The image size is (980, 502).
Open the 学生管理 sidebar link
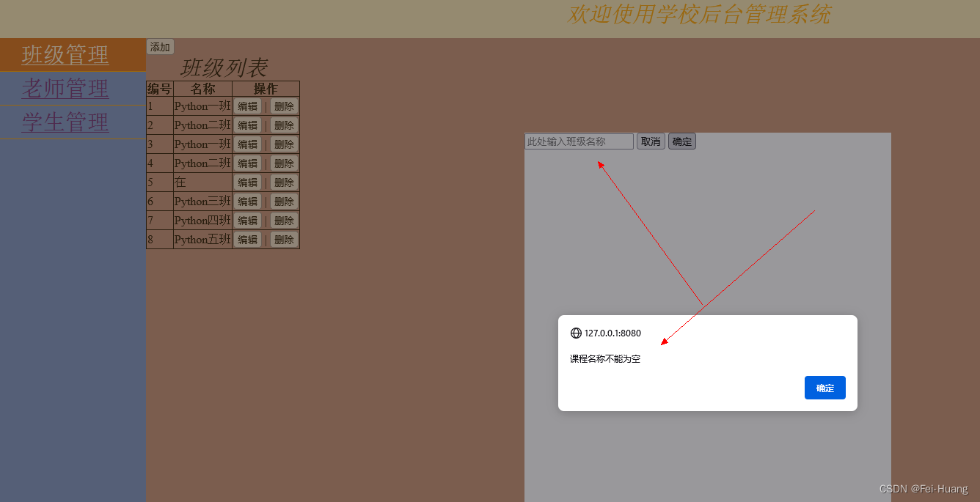(x=65, y=122)
